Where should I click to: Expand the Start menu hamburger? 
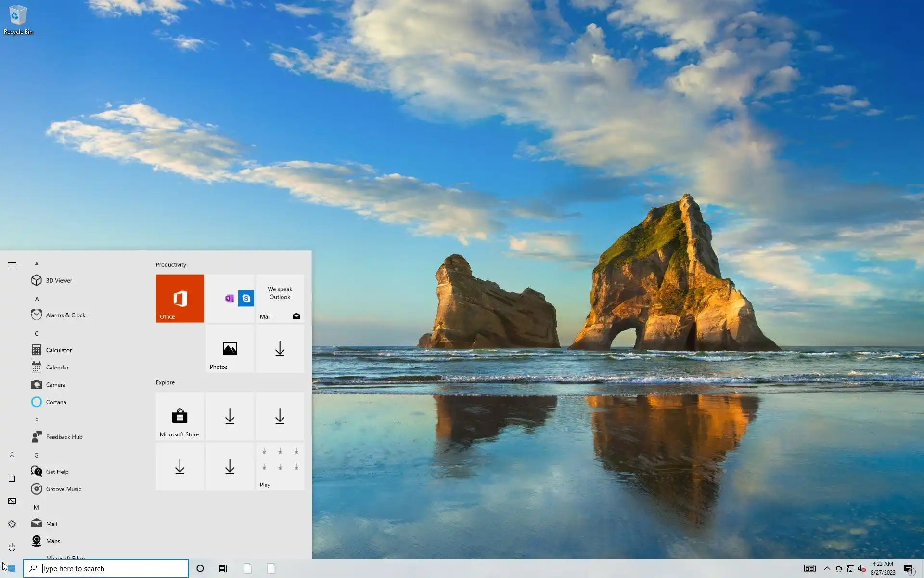point(12,264)
